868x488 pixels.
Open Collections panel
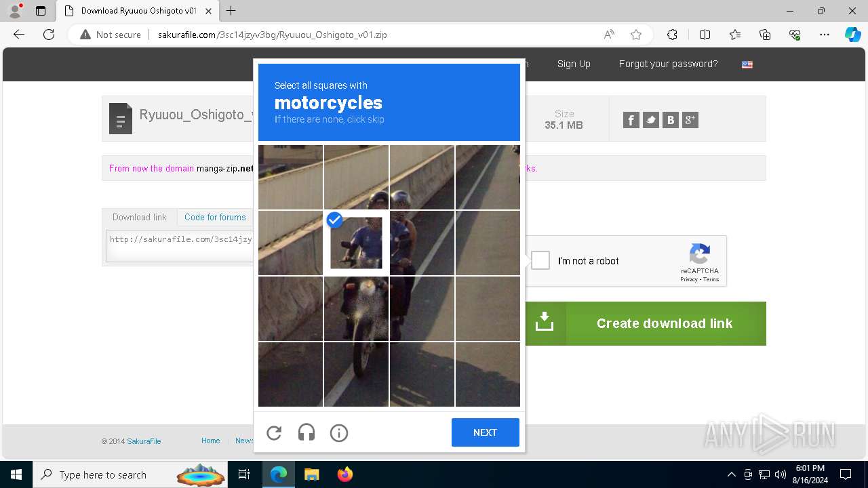[765, 35]
